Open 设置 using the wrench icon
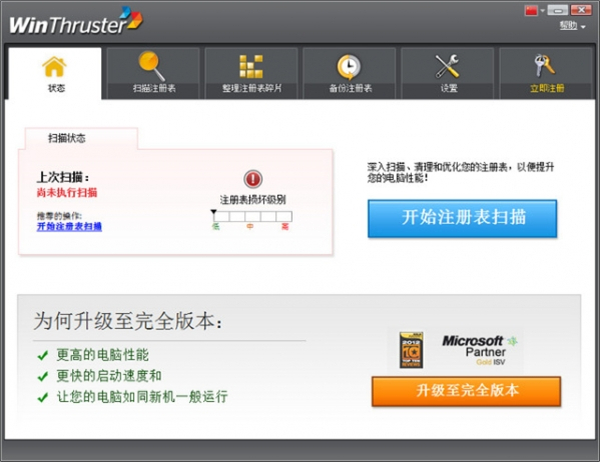The width and height of the screenshot is (600, 462). coord(447,67)
